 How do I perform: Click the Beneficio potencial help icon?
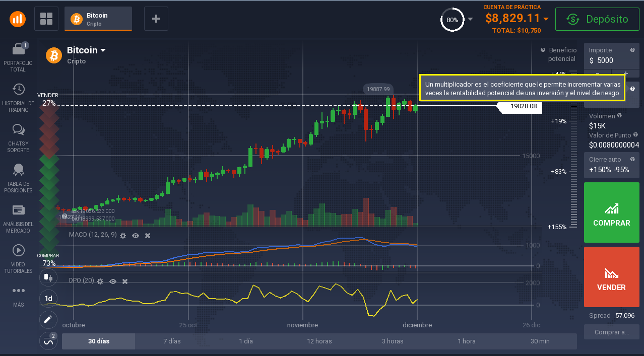(543, 50)
